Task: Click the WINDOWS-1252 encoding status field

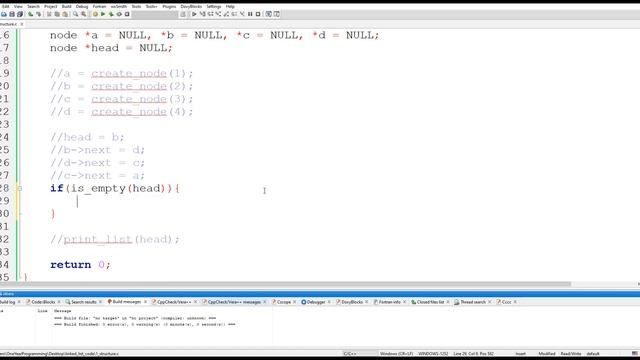Action: click(433, 353)
